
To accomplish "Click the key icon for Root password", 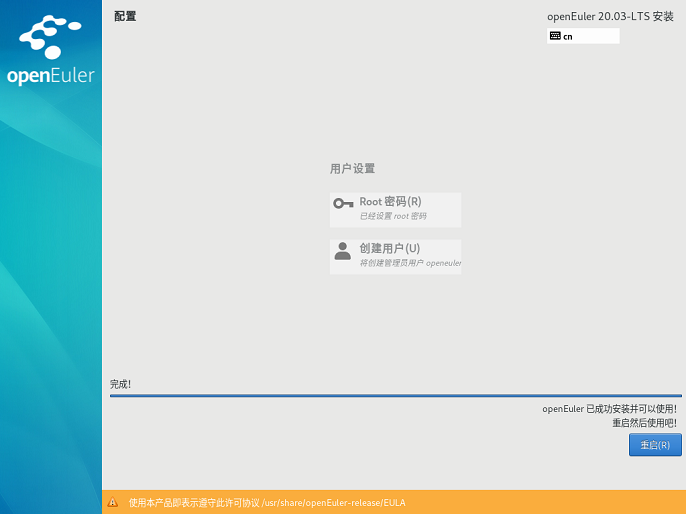I will (x=343, y=204).
